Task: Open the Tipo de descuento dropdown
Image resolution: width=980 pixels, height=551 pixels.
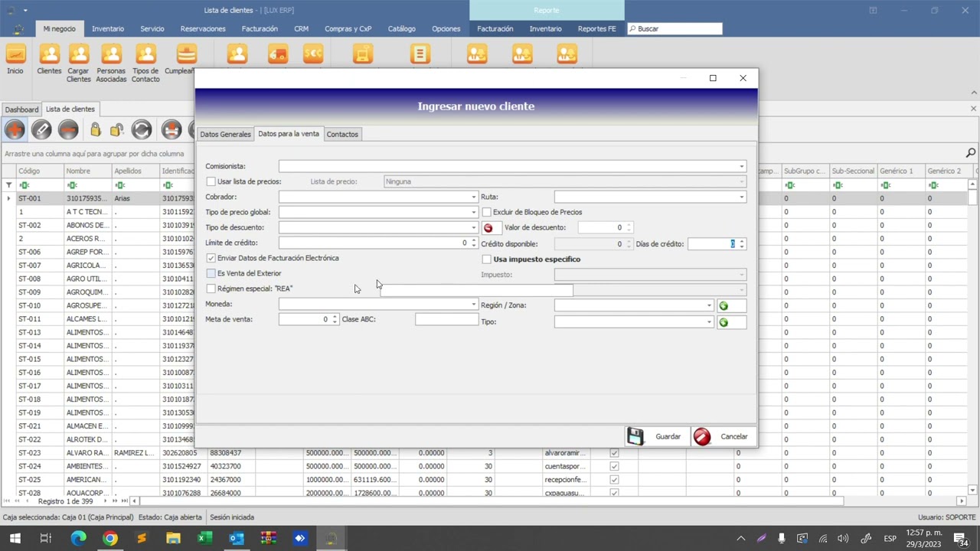Action: click(473, 227)
